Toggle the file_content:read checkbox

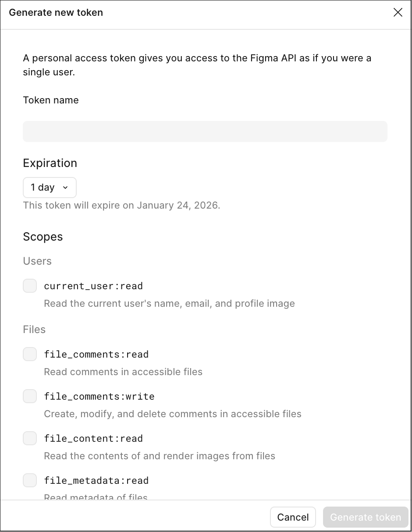tap(30, 438)
